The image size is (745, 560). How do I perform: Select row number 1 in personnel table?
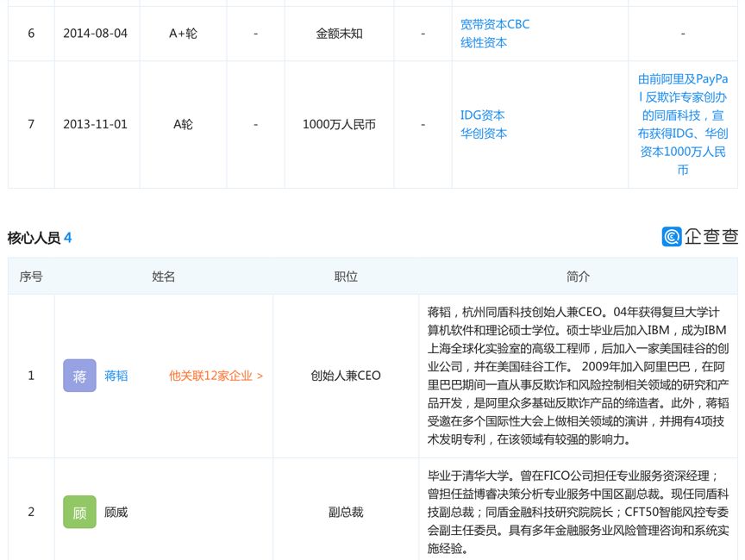tap(31, 376)
